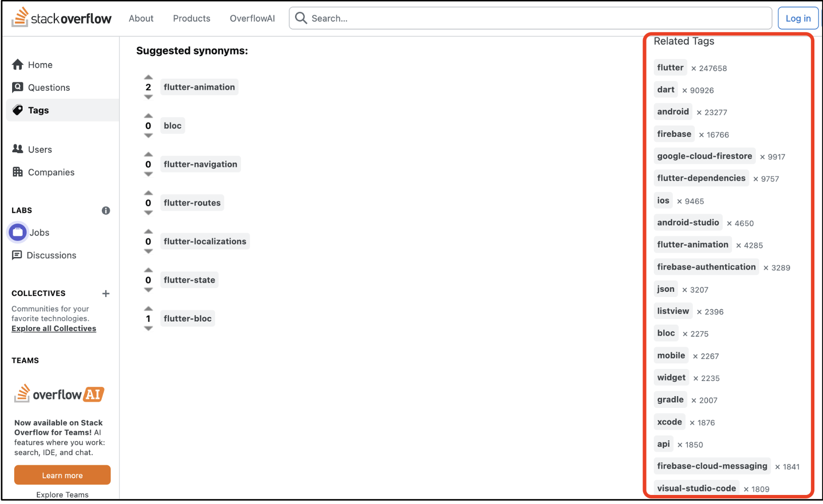Upvote the flutter-state synonym
Screen dimensions: 823x504
click(x=148, y=270)
